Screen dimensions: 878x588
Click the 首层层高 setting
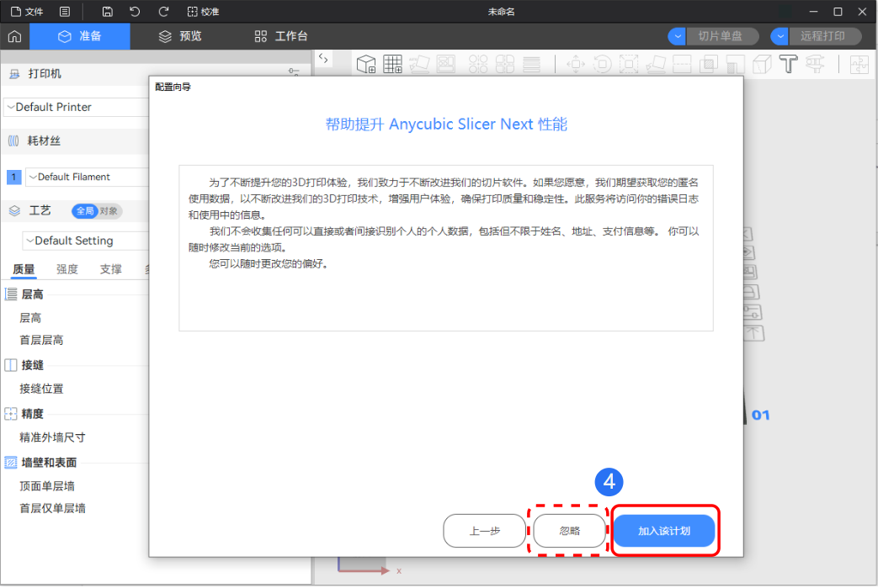pyautogui.click(x=41, y=340)
